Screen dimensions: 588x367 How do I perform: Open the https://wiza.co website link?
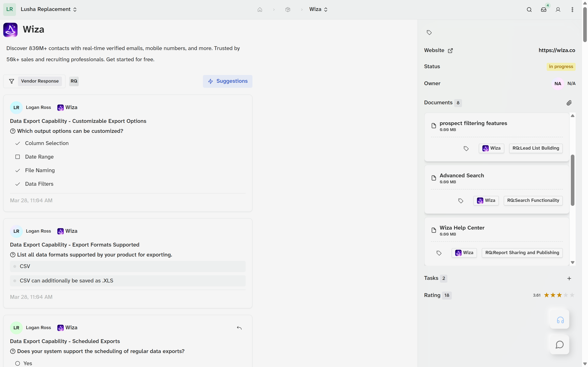coord(557,50)
